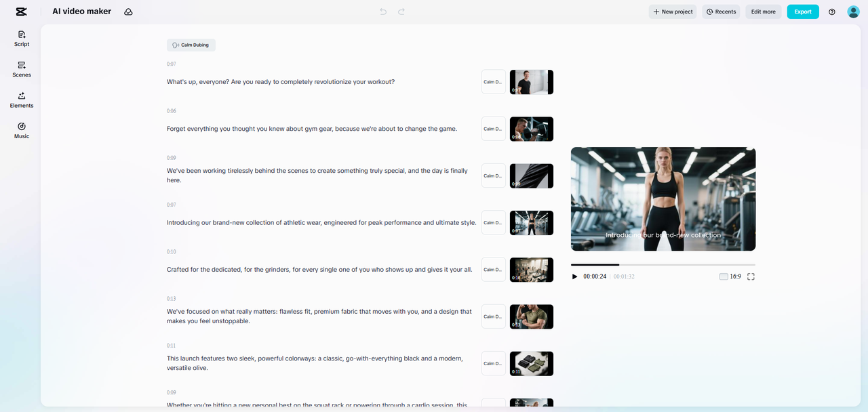Open the Recents menu

tap(721, 12)
